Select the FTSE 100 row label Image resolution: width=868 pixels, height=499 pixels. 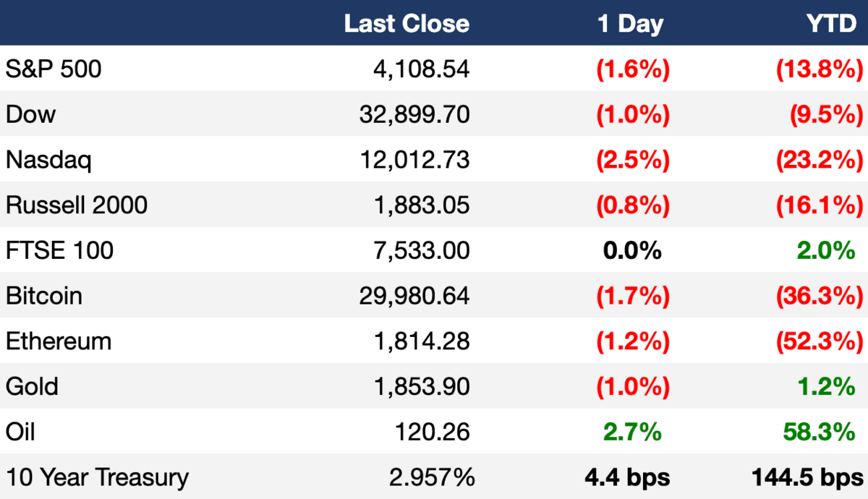point(59,251)
